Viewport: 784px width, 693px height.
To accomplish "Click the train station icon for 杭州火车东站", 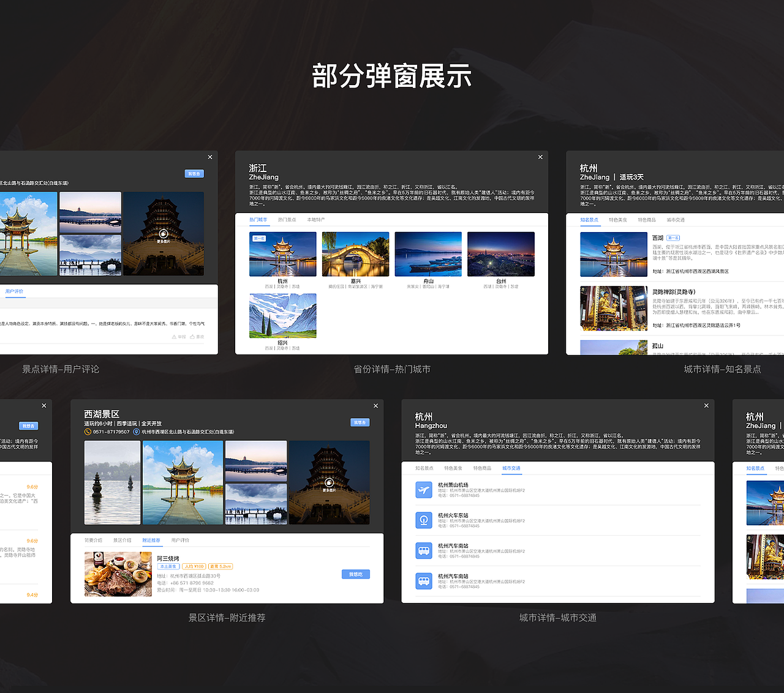I will pos(424,520).
